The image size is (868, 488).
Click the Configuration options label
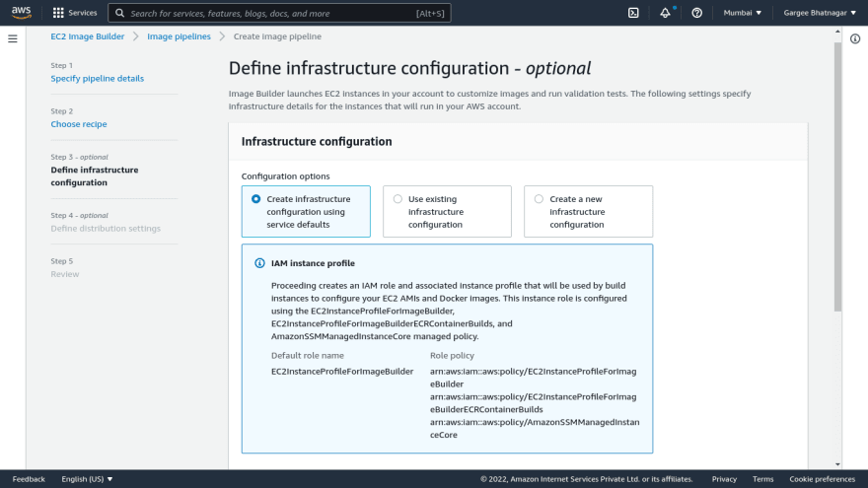click(x=286, y=176)
